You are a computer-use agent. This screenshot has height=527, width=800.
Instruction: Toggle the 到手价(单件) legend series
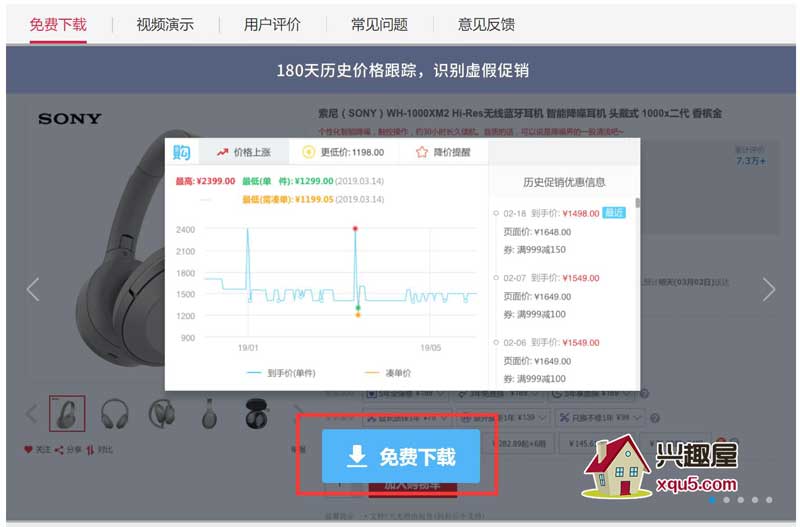[x=281, y=373]
